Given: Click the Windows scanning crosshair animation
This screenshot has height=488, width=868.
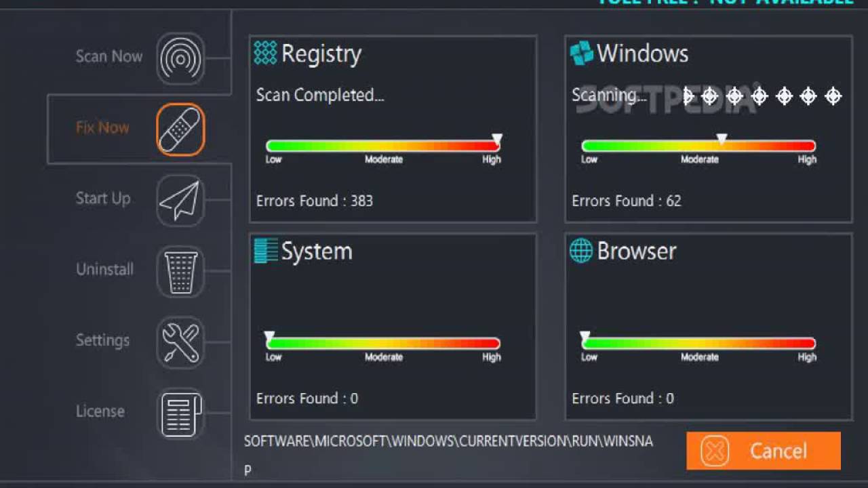Looking at the screenshot, I should pyautogui.click(x=762, y=96).
